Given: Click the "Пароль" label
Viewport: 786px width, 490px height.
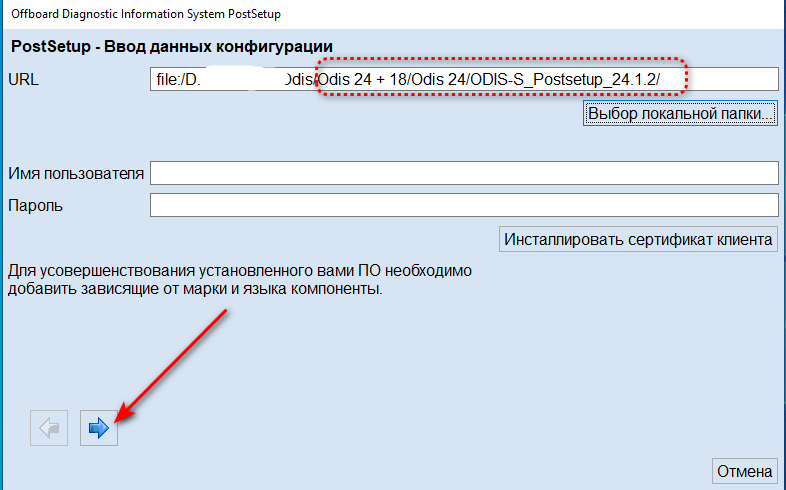Looking at the screenshot, I should point(35,206).
